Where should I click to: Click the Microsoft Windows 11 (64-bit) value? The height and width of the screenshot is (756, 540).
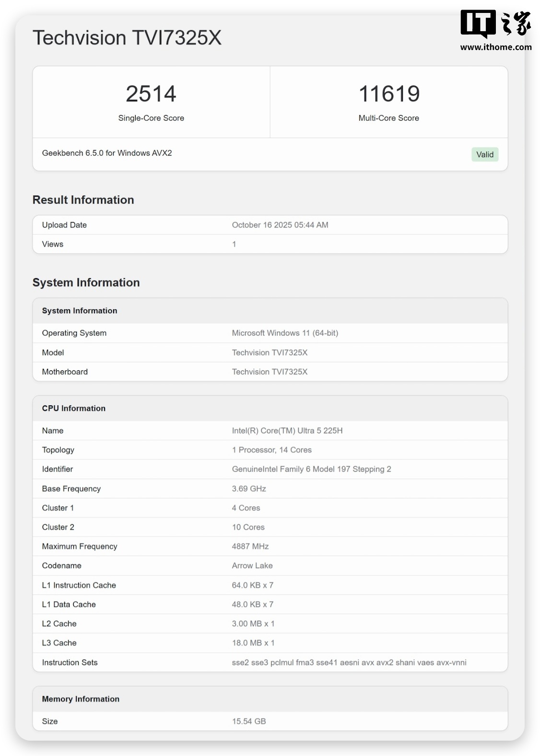pyautogui.click(x=285, y=333)
